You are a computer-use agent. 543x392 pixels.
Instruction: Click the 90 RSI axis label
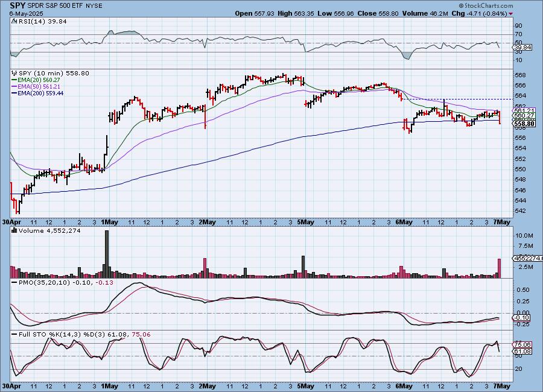518,25
